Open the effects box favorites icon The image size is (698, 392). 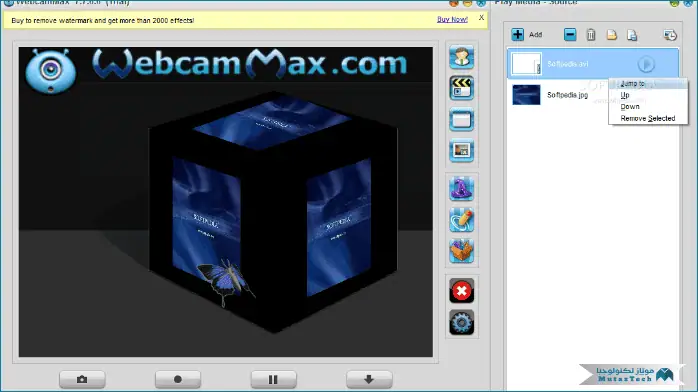click(x=462, y=251)
